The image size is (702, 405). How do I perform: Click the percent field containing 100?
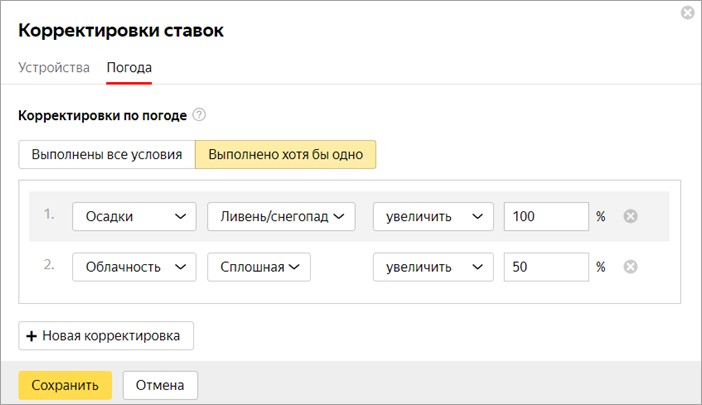[545, 216]
